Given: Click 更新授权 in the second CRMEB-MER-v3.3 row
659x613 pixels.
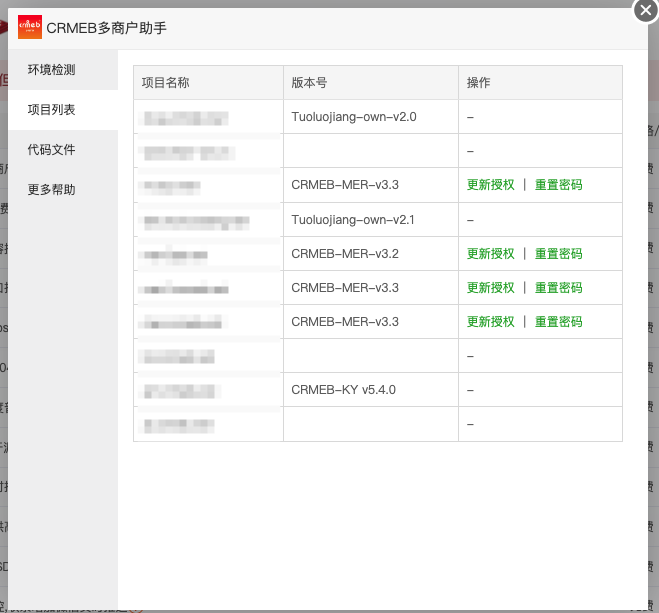Looking at the screenshot, I should click(x=490, y=288).
